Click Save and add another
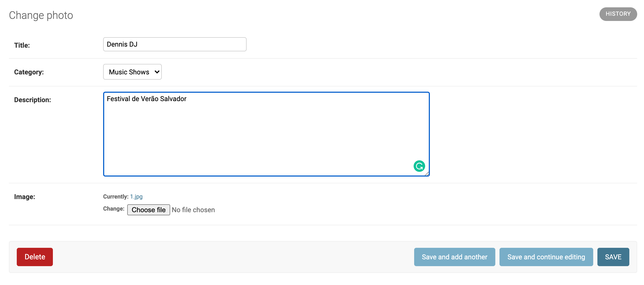Viewport: 644px width, 285px height. point(454,257)
